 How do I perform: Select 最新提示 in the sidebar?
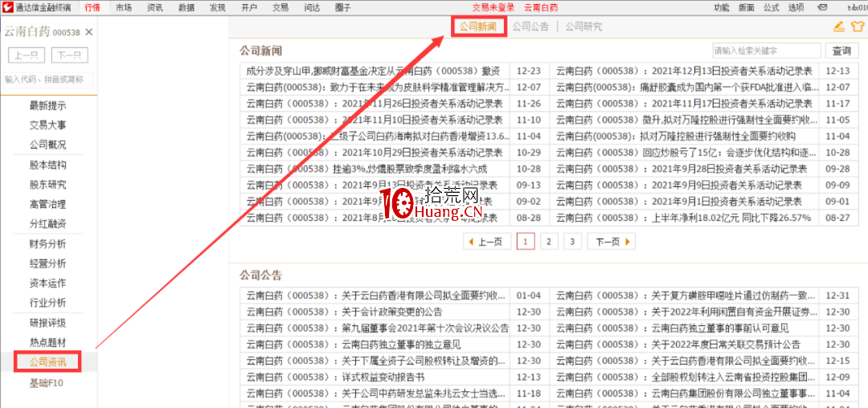(47, 105)
